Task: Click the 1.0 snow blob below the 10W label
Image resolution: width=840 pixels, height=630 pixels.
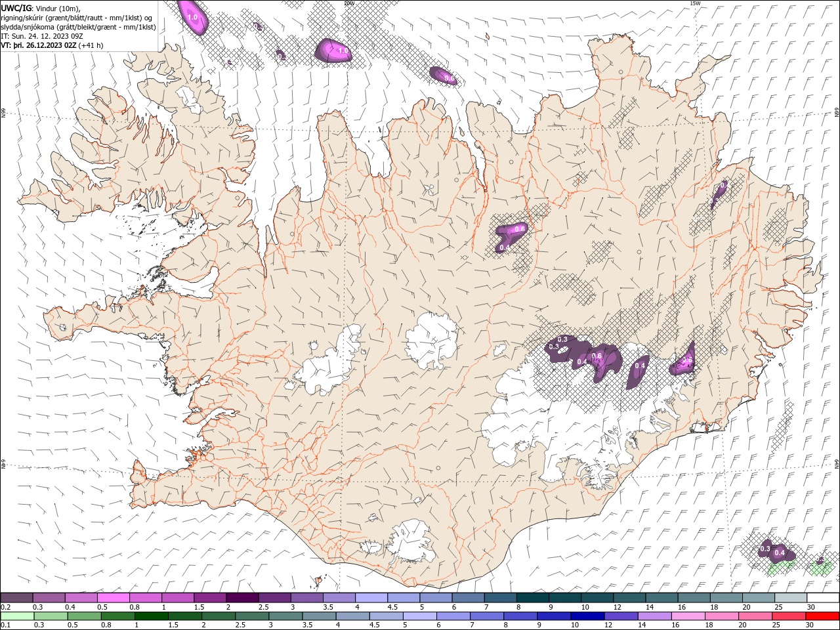Action: click(333, 51)
